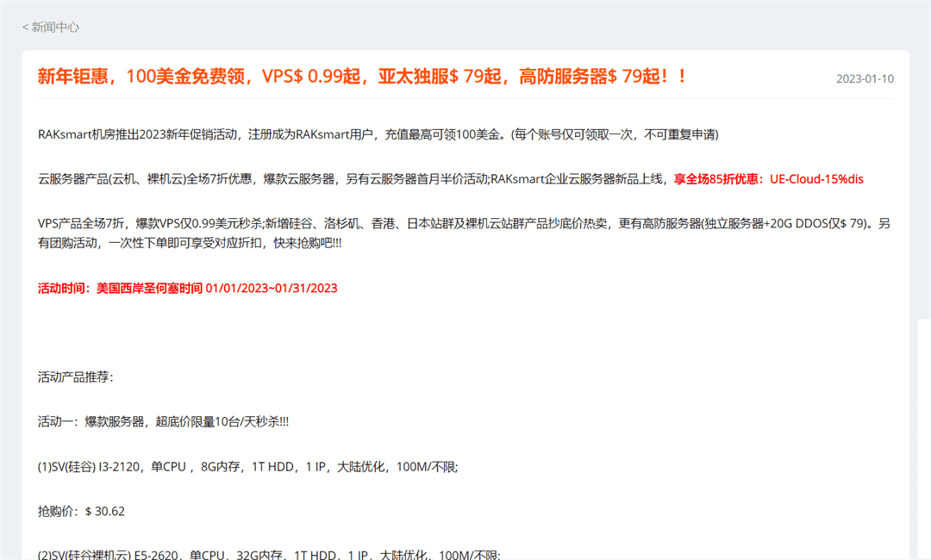The image size is (931, 560).
Task: Click paragraph starting RAKsmart机房推出2023新年促销活动
Action: click(x=378, y=134)
